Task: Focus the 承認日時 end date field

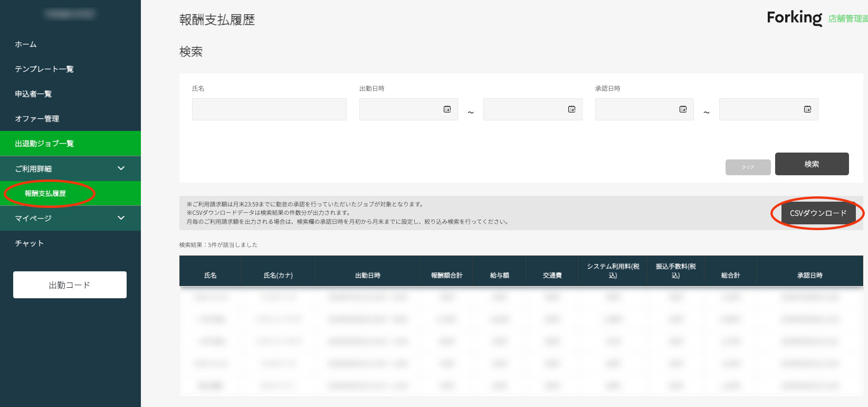Action: (769, 109)
